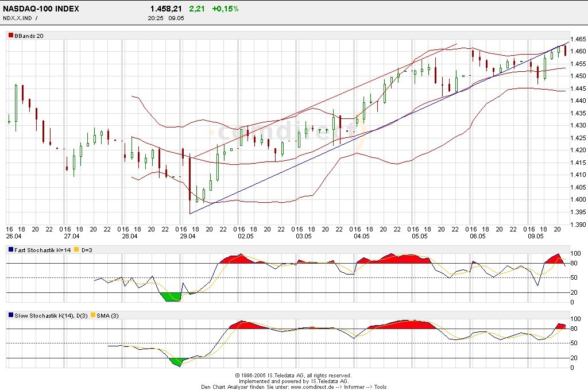Click the green 2,21 absolute change value

[x=198, y=9]
